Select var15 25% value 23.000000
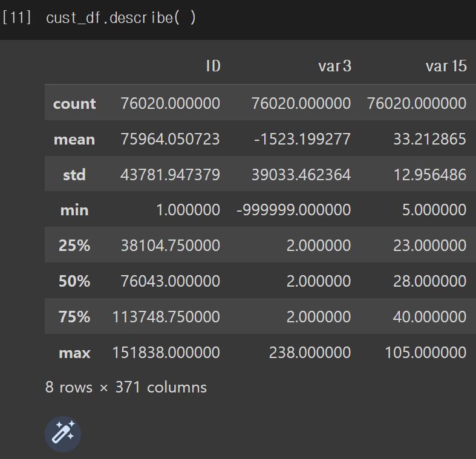The width and height of the screenshot is (476, 459). (x=430, y=246)
